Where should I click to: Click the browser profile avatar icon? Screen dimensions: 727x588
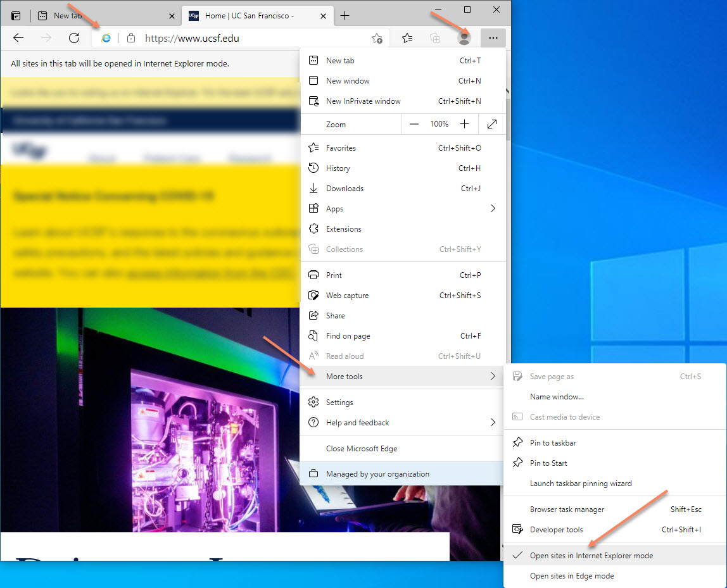tap(464, 38)
